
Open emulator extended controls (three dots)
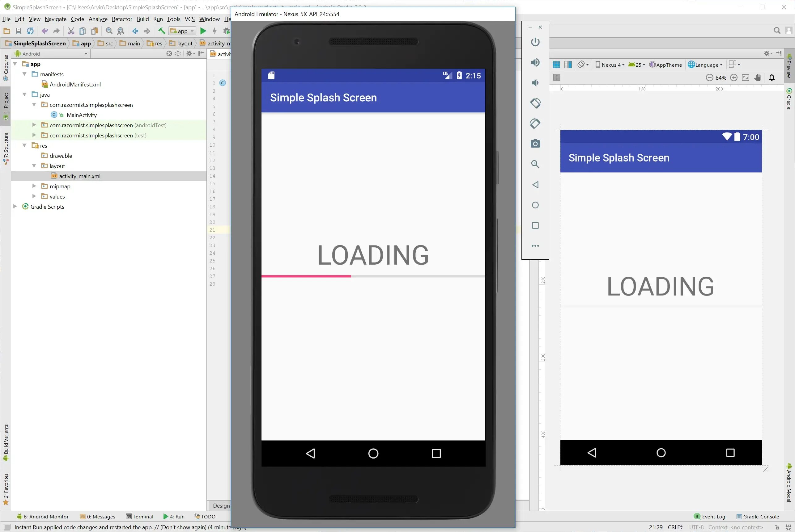click(x=535, y=246)
